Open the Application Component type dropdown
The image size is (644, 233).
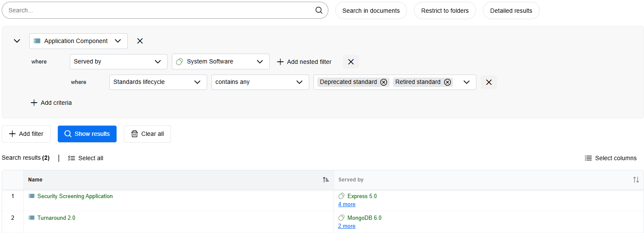(78, 41)
